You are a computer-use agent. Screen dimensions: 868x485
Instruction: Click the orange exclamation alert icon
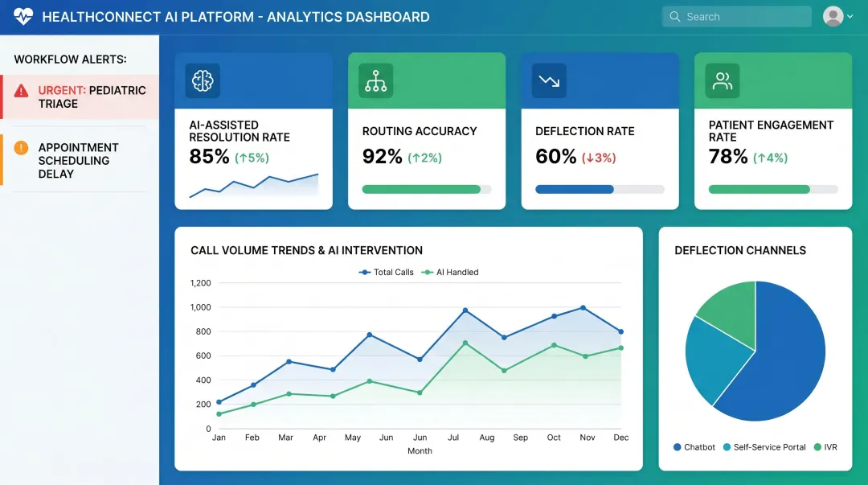coord(21,147)
